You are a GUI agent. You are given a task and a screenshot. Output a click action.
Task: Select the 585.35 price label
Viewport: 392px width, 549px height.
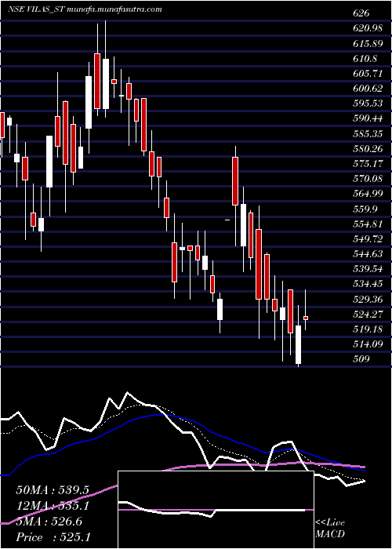368,134
